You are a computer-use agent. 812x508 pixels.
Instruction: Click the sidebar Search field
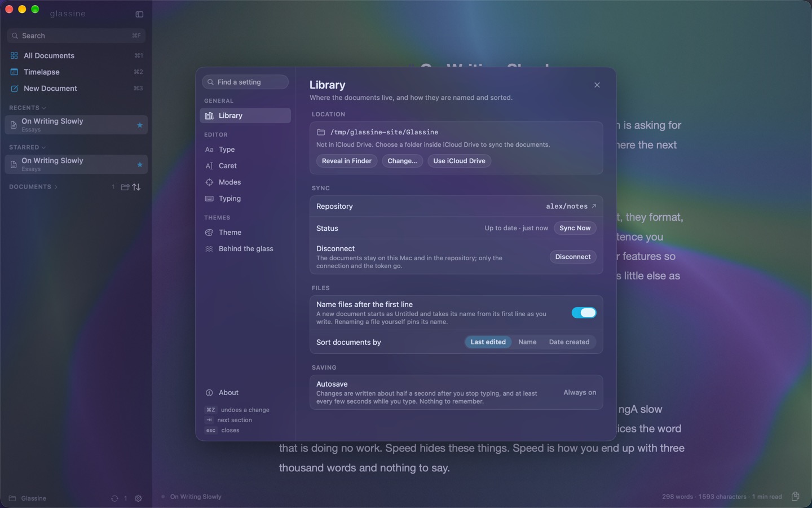76,36
